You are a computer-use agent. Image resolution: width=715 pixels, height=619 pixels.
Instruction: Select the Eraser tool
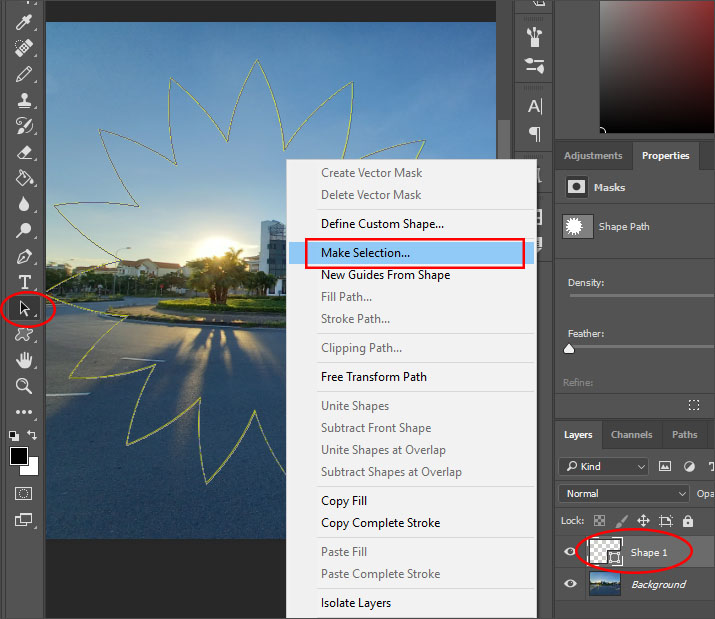[24, 152]
